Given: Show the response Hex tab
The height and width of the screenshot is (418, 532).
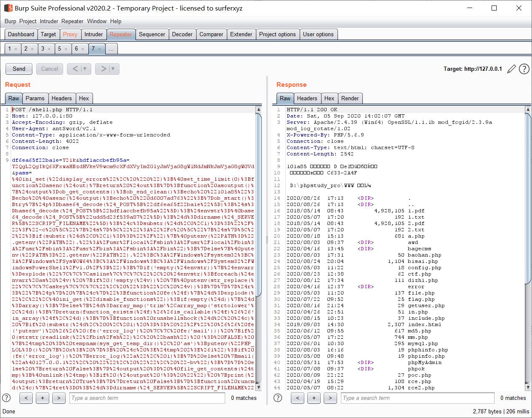Looking at the screenshot, I should click(x=330, y=99).
